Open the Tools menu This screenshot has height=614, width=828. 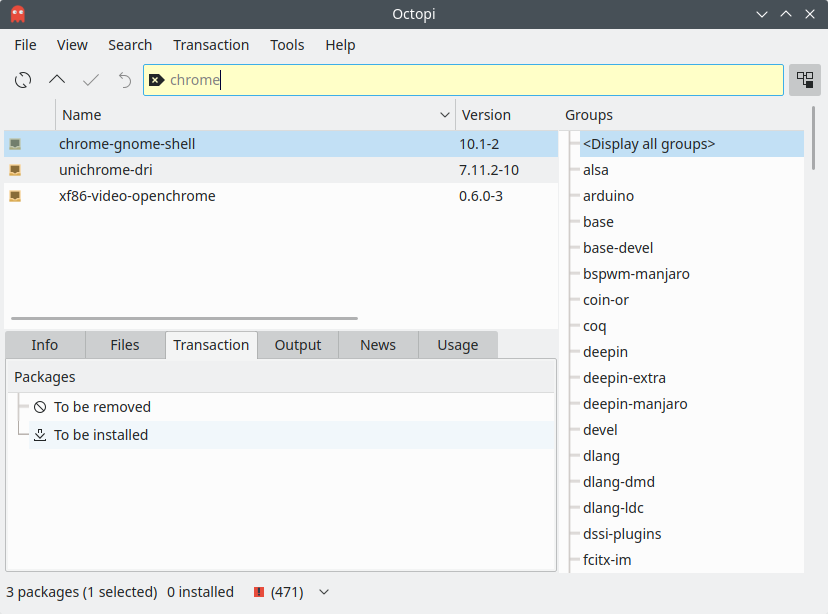tap(287, 45)
